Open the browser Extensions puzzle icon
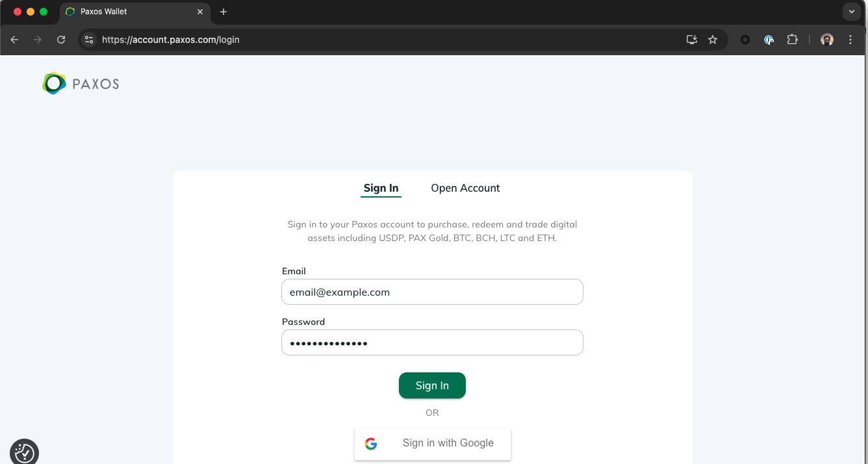Image resolution: width=868 pixels, height=464 pixels. 792,40
